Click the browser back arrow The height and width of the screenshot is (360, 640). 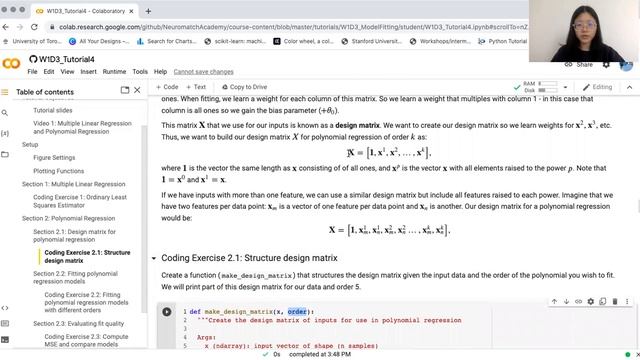point(6,27)
